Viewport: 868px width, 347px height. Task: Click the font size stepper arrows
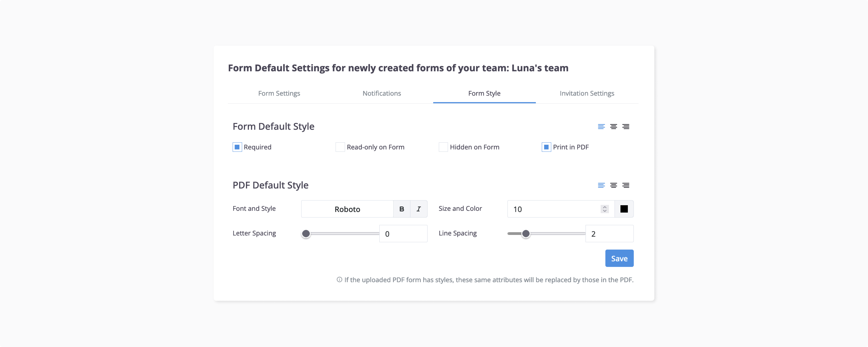coord(604,209)
